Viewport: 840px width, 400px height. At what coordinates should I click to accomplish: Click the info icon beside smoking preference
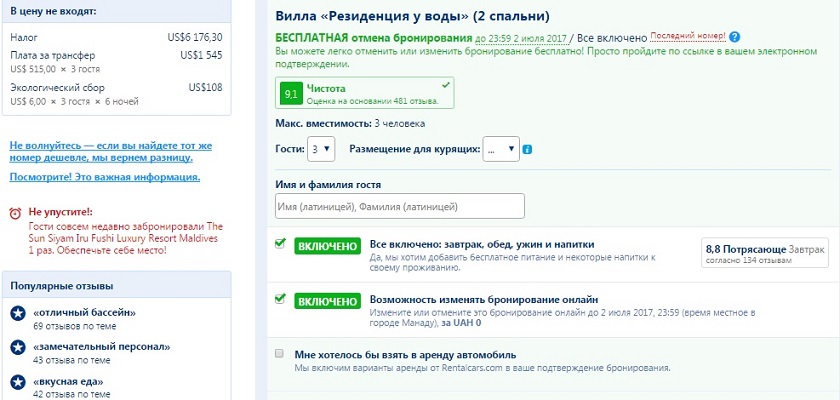527,150
